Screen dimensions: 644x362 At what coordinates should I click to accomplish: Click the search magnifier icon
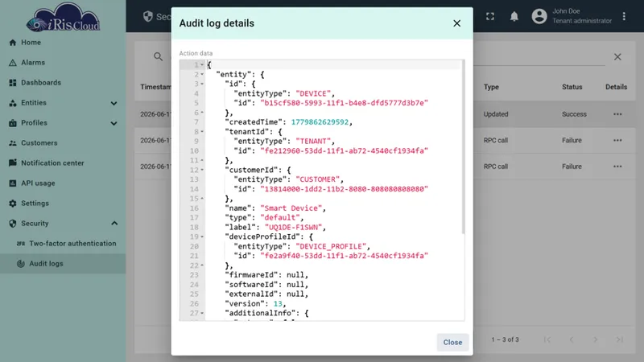coord(158,56)
